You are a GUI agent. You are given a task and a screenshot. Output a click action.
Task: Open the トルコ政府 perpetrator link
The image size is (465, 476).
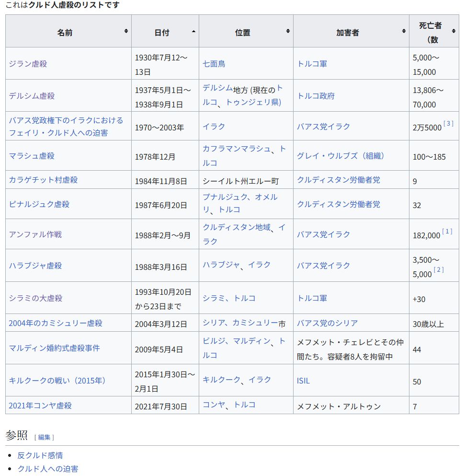[316, 96]
